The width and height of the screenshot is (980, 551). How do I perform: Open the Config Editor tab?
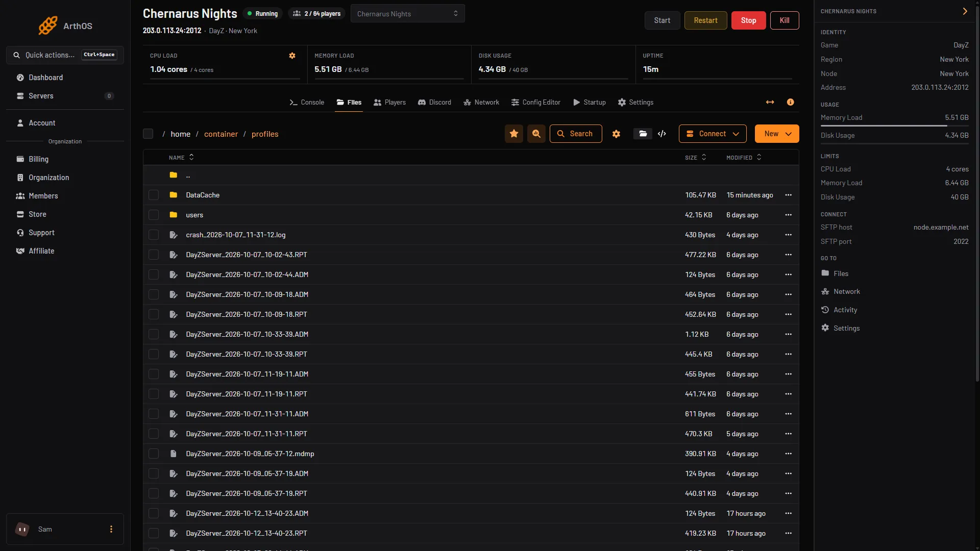[x=535, y=102]
